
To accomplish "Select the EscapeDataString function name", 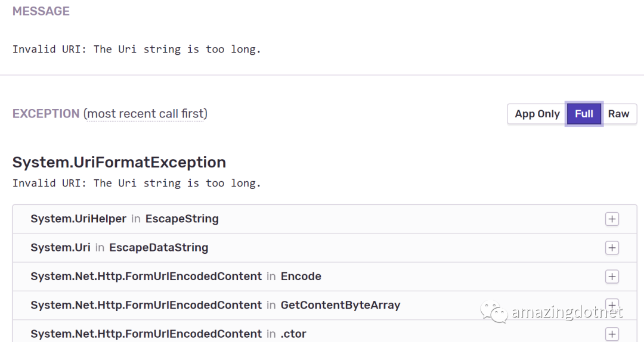I will pos(159,247).
